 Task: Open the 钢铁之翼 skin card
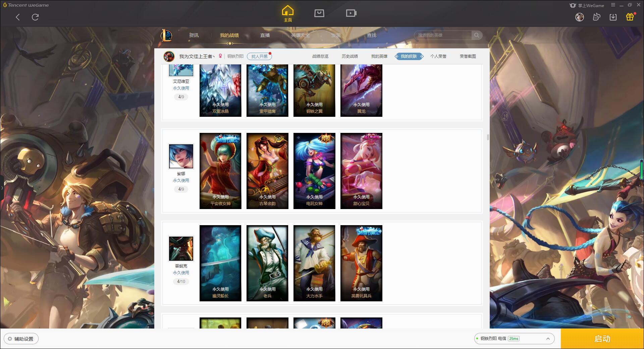pyautogui.click(x=314, y=91)
